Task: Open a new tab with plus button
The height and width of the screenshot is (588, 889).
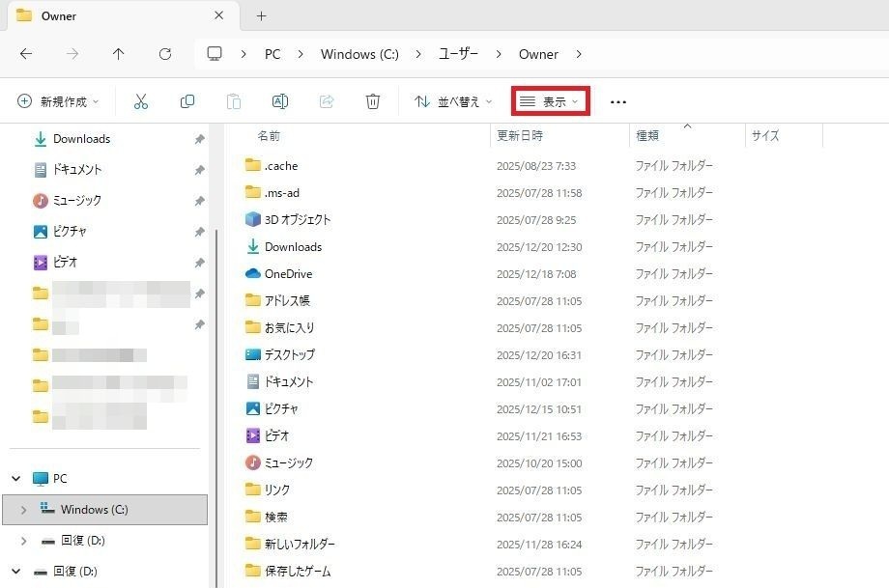Action: [x=261, y=16]
